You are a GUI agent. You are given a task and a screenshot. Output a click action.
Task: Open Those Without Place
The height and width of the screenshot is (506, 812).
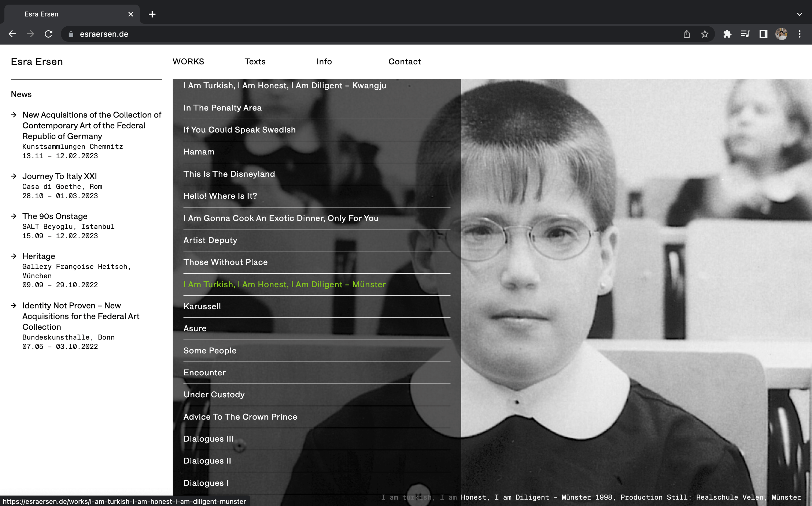click(226, 262)
